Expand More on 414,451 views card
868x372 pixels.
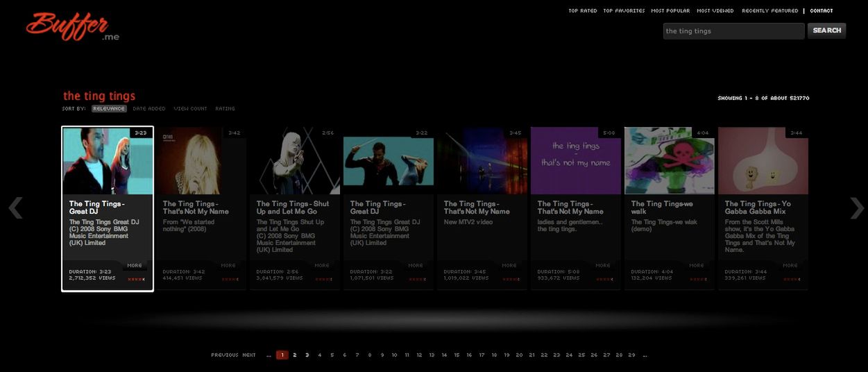228,265
